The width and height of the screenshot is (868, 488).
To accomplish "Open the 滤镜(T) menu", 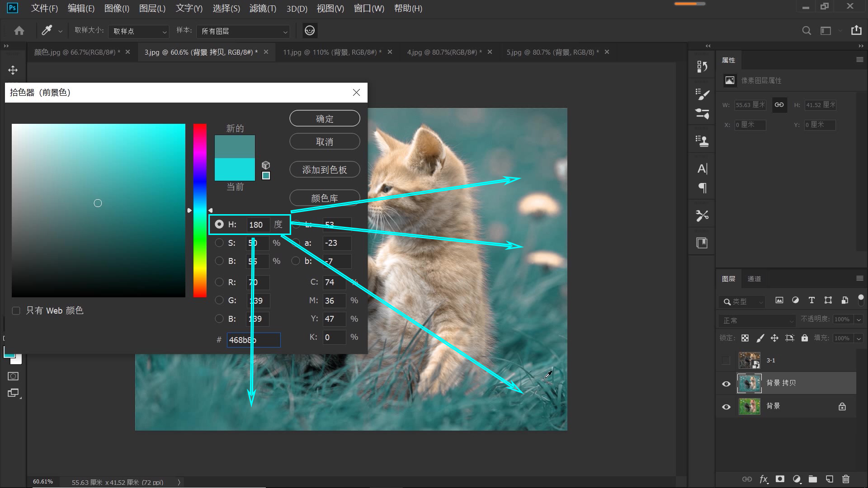I will pos(263,8).
